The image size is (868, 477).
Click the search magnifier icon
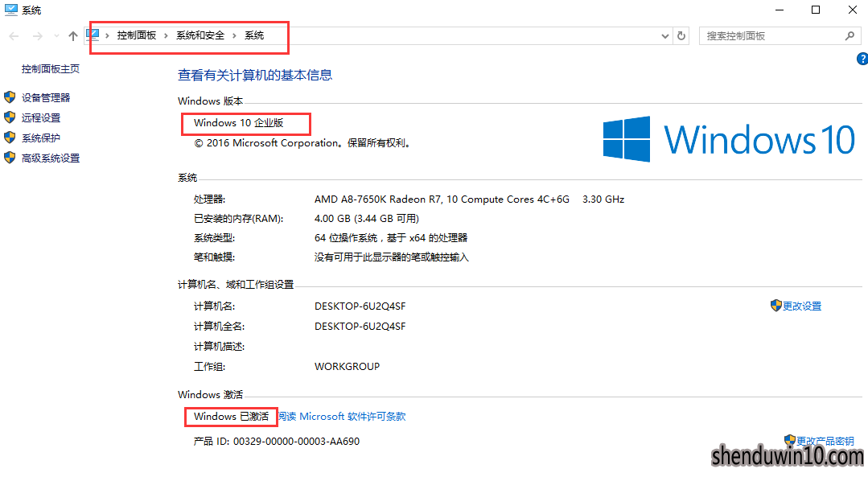pos(849,36)
